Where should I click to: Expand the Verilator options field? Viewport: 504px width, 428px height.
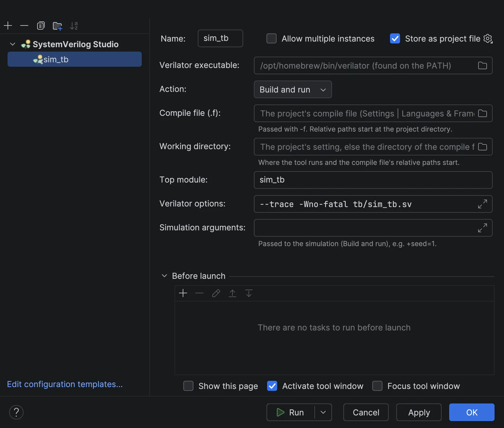(483, 204)
